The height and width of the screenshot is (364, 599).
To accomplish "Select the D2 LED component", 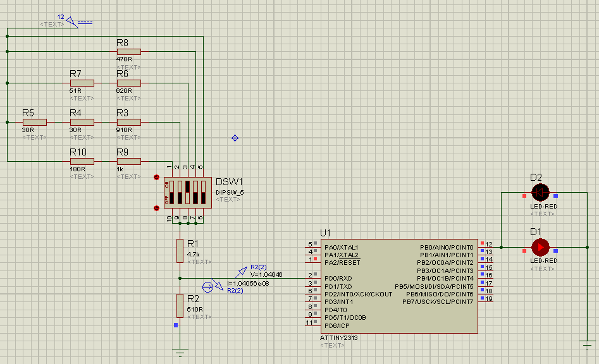I will [540, 191].
